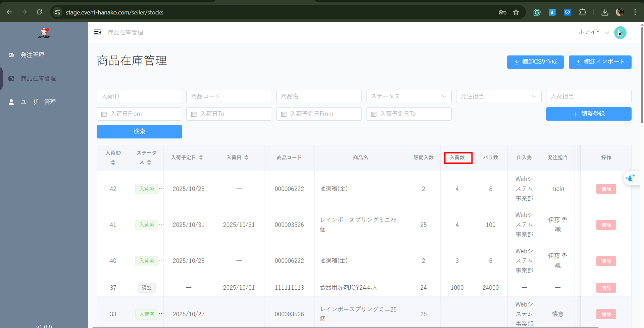Image resolution: width=644 pixels, height=328 pixels.
Task: Open the browser extensions puzzle icon
Action: pyautogui.click(x=583, y=12)
